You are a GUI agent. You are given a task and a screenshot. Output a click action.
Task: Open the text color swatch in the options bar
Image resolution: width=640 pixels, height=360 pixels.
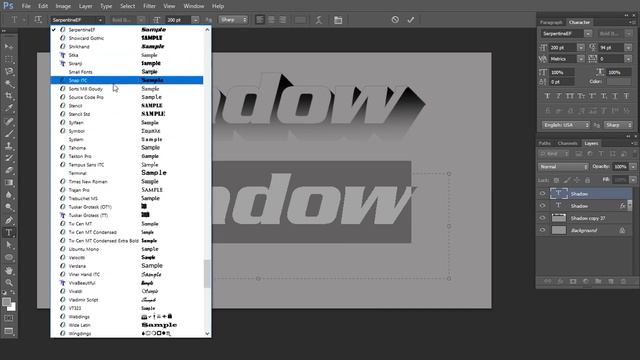(x=300, y=20)
